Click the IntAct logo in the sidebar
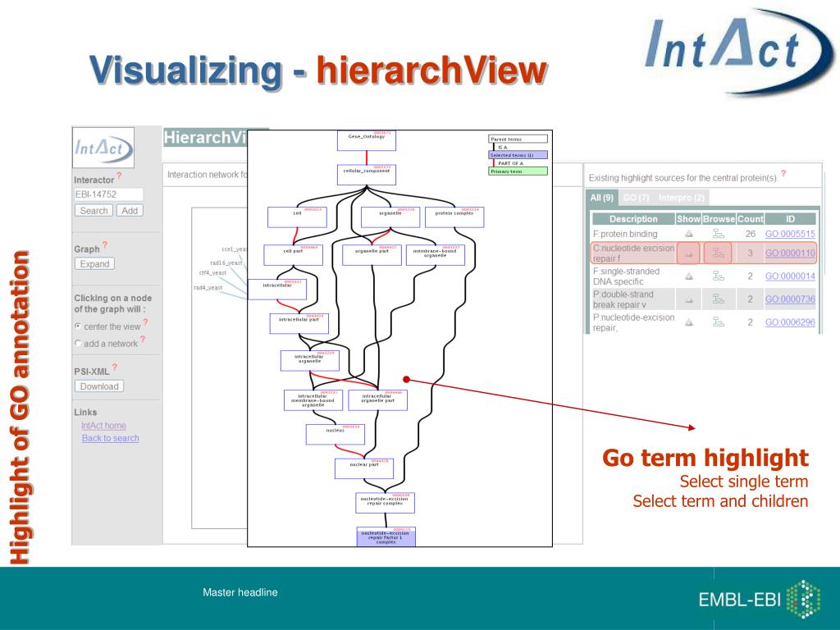The width and height of the screenshot is (840, 630). pyautogui.click(x=103, y=148)
